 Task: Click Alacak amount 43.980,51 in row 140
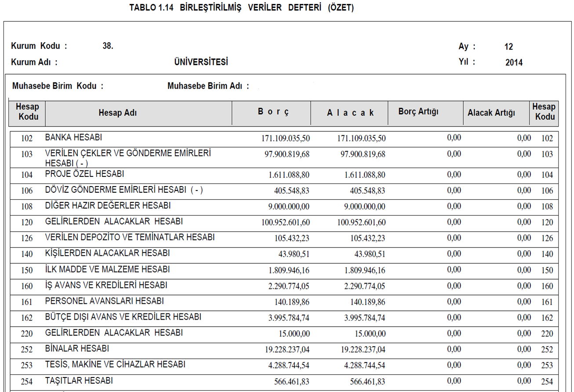[370, 254]
